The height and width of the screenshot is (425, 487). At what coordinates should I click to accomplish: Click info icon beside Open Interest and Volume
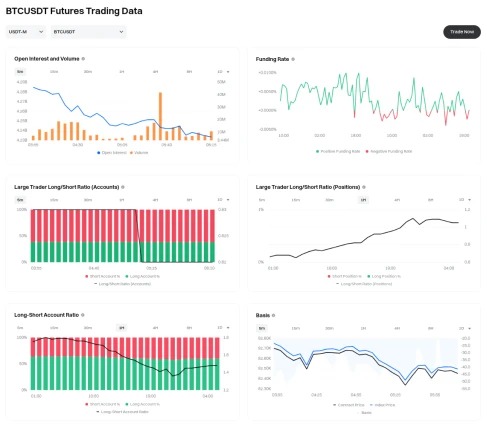point(83,59)
